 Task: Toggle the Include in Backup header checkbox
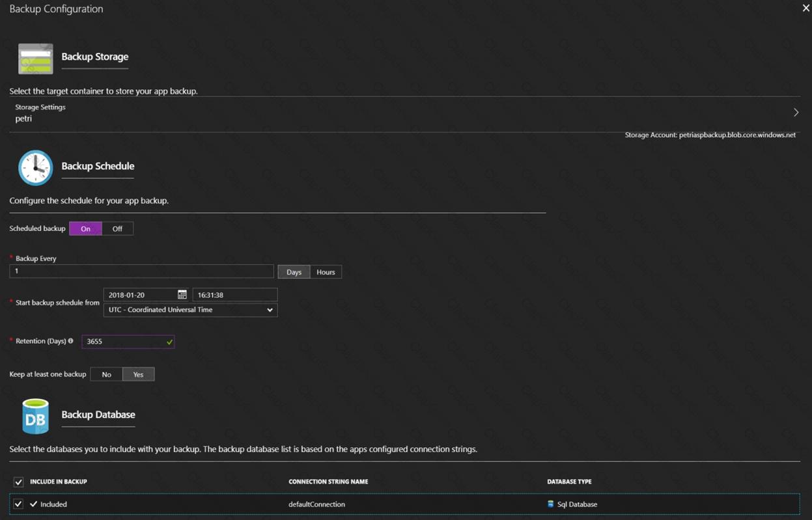18,482
